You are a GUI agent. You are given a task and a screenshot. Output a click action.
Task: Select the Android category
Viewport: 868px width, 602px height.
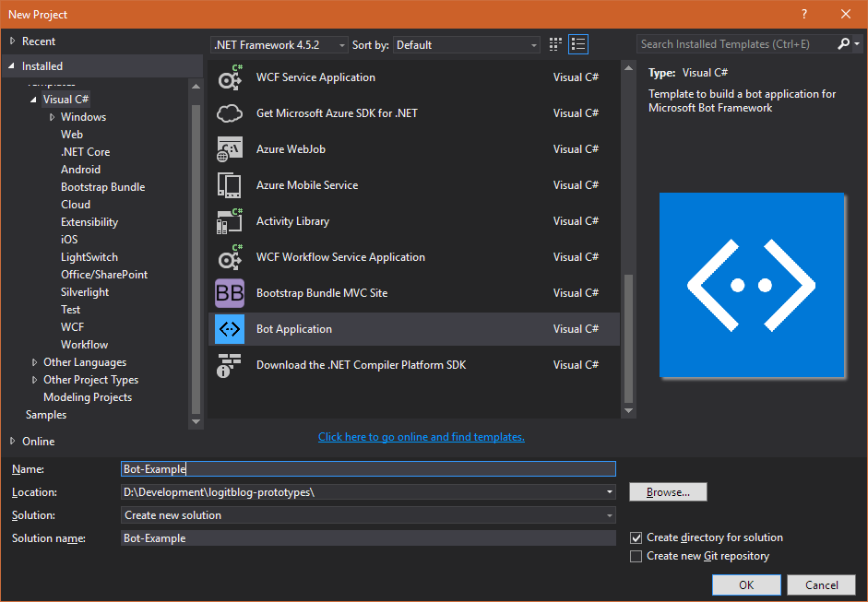(x=81, y=170)
